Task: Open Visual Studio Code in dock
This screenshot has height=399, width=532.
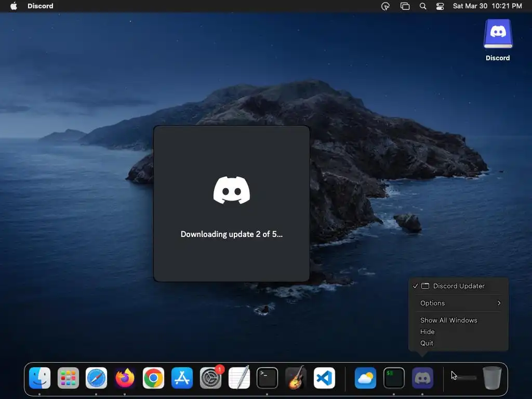Action: 324,378
